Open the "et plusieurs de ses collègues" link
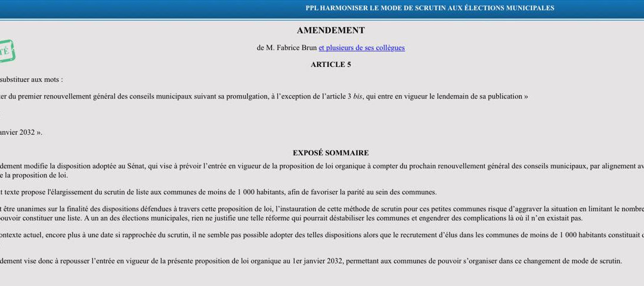 [361, 48]
